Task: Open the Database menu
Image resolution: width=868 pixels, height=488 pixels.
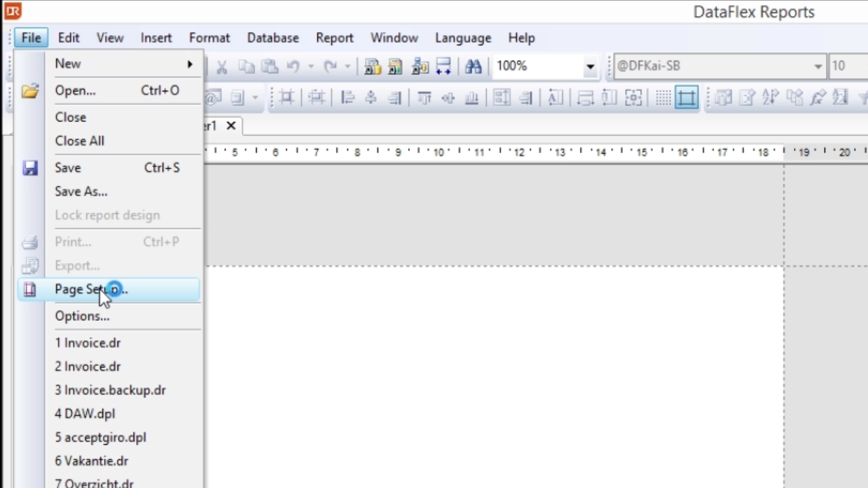Action: point(273,38)
